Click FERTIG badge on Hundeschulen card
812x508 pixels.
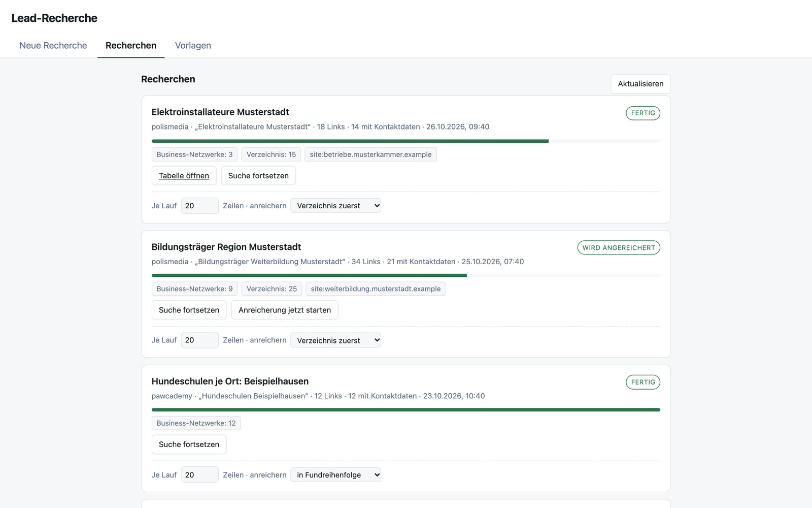click(643, 382)
